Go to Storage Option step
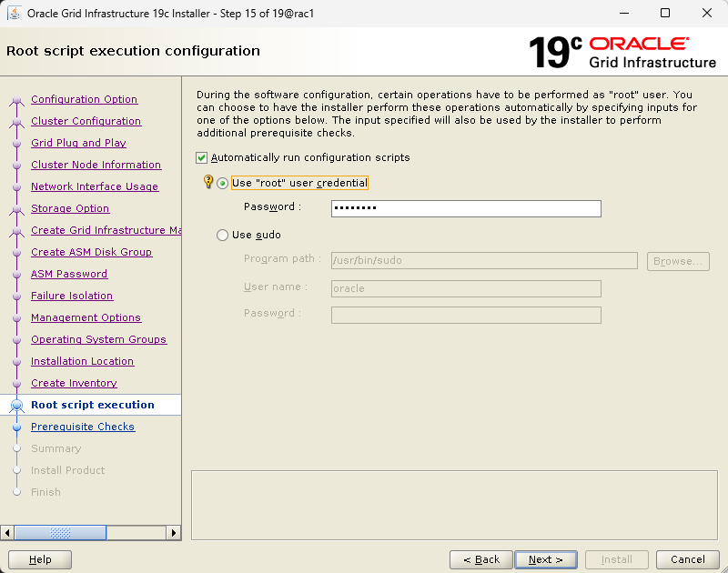Image resolution: width=728 pixels, height=573 pixels. (70, 208)
